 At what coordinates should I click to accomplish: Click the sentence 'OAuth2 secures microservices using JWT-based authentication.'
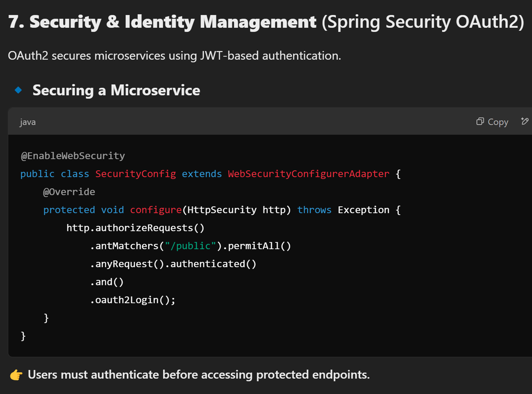[x=175, y=56]
